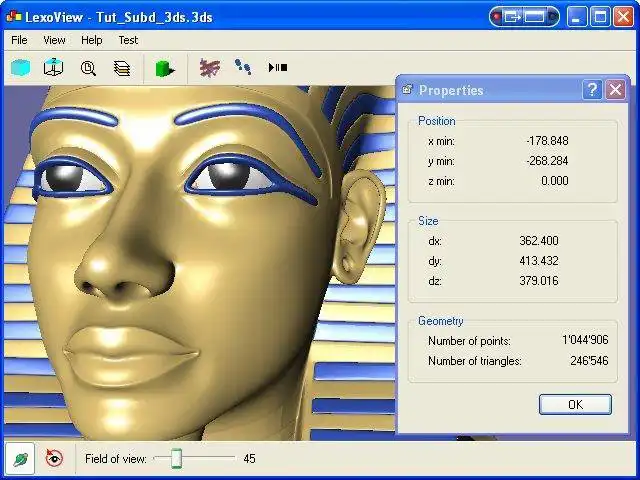
Task: Click the z min value 0.000
Action: coord(555,181)
